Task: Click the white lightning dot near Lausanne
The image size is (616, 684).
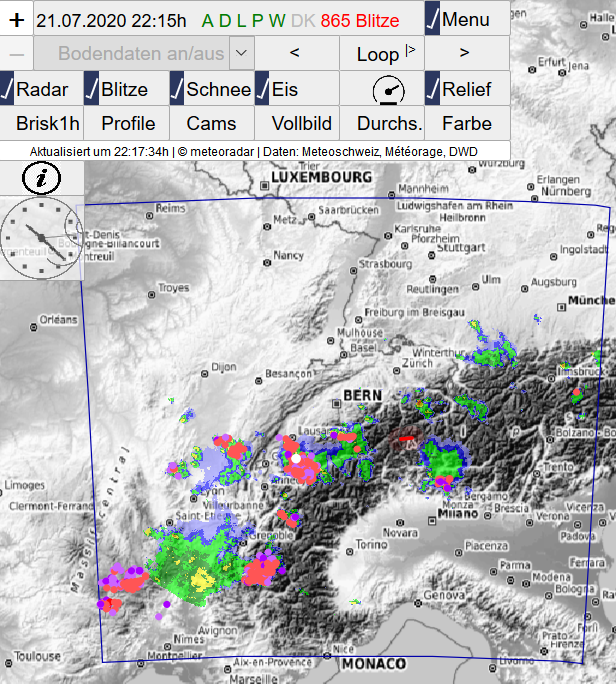Action: tap(296, 458)
